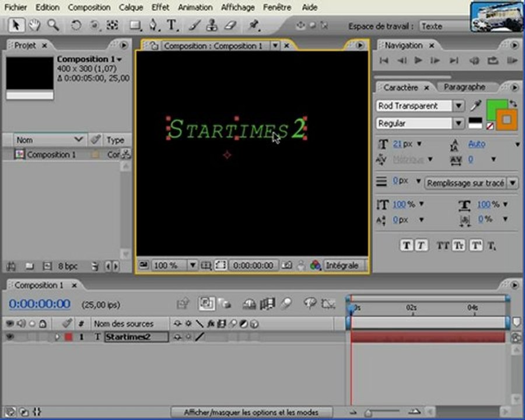Enable Motion Blur timeline switch
The width and height of the screenshot is (525, 420).
286,304
